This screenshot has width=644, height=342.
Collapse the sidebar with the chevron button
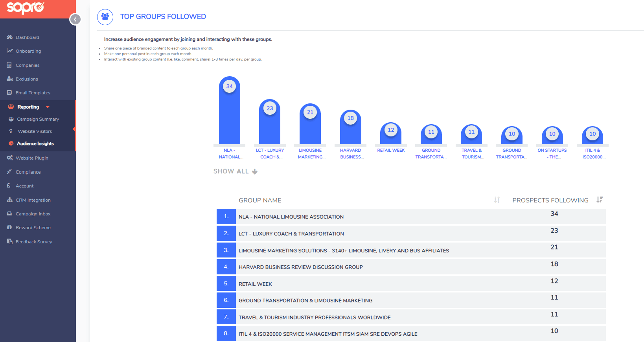[75, 19]
